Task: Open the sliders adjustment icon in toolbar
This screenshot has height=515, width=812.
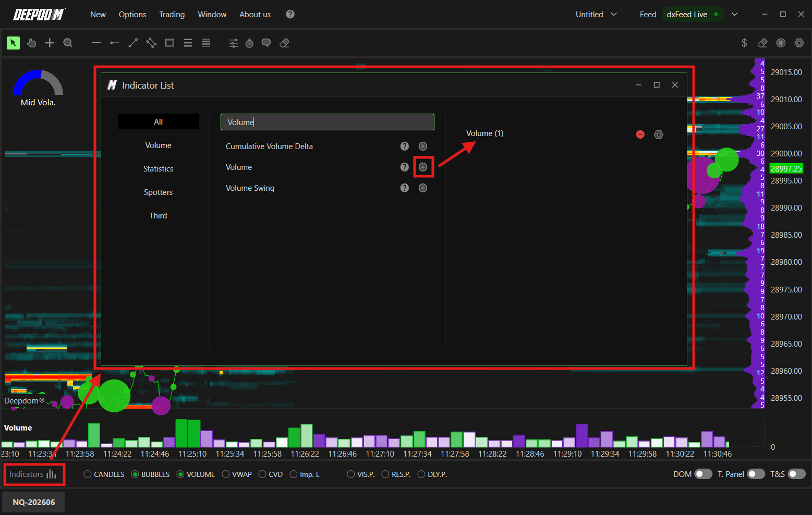Action: (x=234, y=43)
